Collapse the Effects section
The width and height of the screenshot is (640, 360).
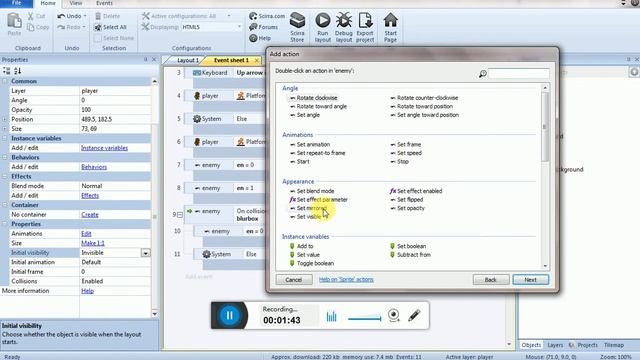(4, 176)
